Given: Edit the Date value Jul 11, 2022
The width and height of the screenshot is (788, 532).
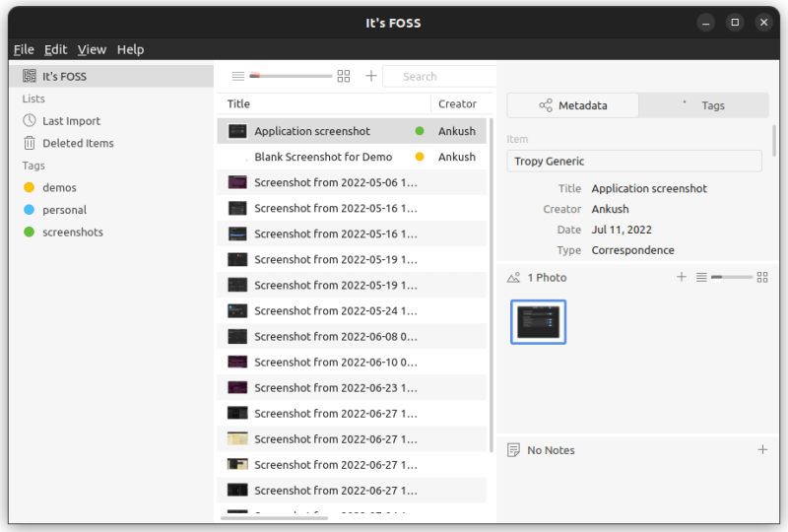Looking at the screenshot, I should pos(622,230).
